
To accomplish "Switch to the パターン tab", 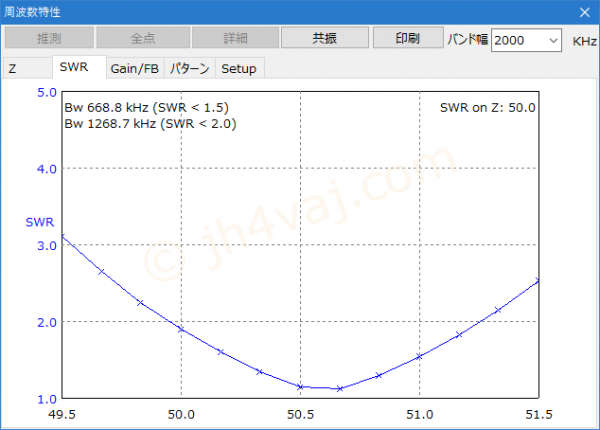I will pyautogui.click(x=189, y=68).
